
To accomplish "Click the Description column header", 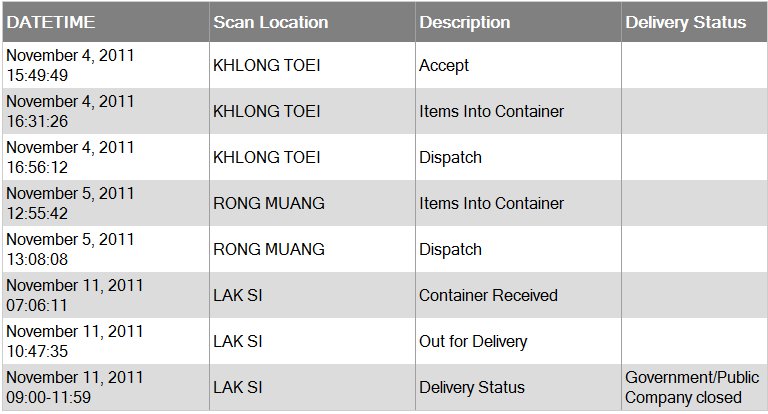I will click(x=464, y=22).
